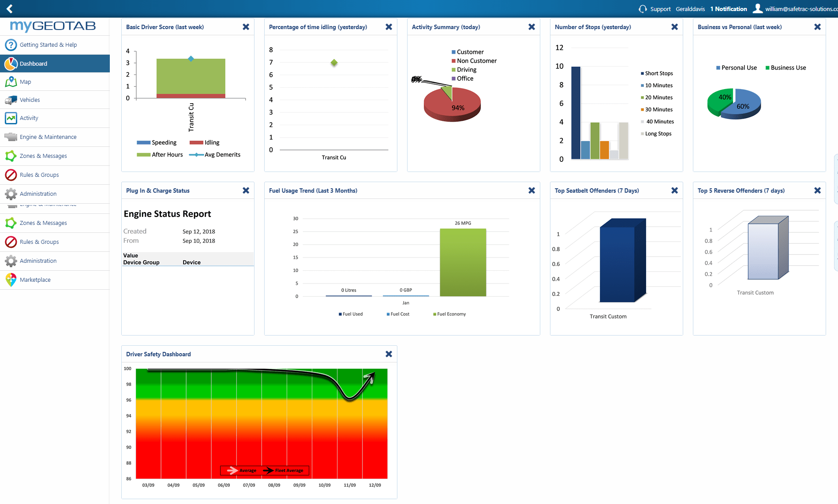Click Avg Demerits legend entry
Viewport: 838px width, 504px height.
(215, 155)
